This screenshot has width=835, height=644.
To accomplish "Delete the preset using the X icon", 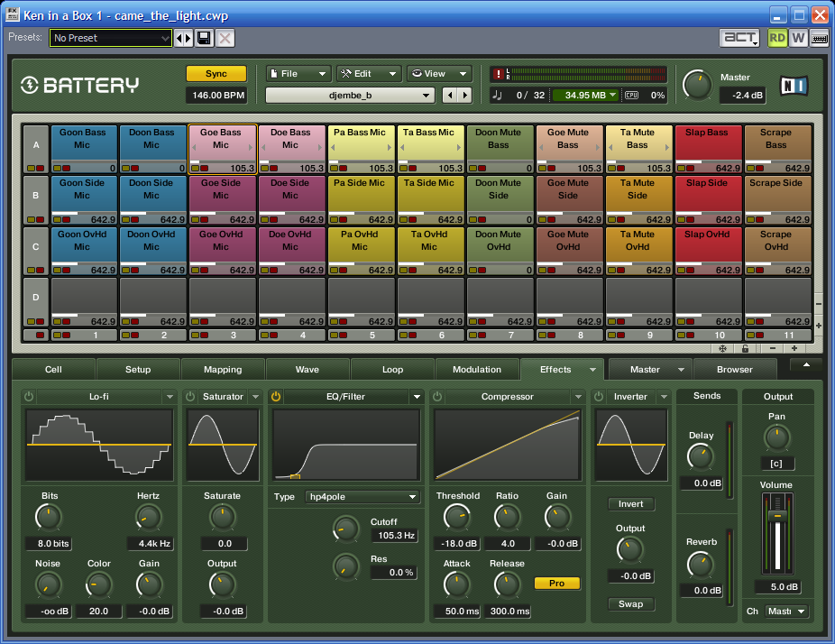I will (x=225, y=38).
